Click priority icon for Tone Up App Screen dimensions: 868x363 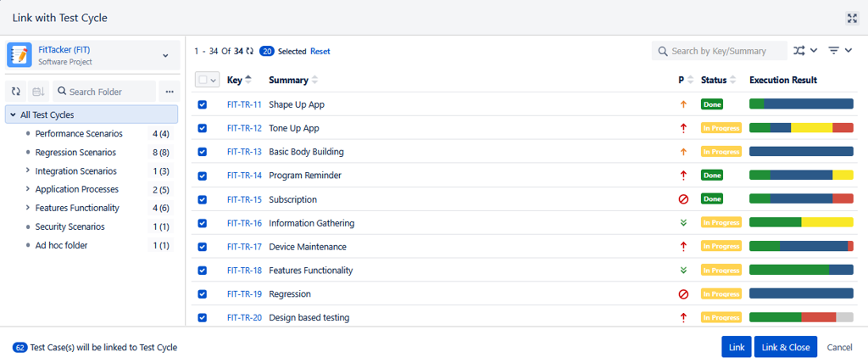point(683,128)
